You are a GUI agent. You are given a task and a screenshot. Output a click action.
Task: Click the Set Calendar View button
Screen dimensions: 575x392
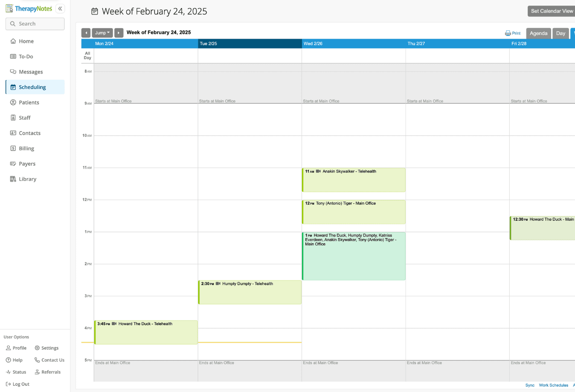[552, 11]
